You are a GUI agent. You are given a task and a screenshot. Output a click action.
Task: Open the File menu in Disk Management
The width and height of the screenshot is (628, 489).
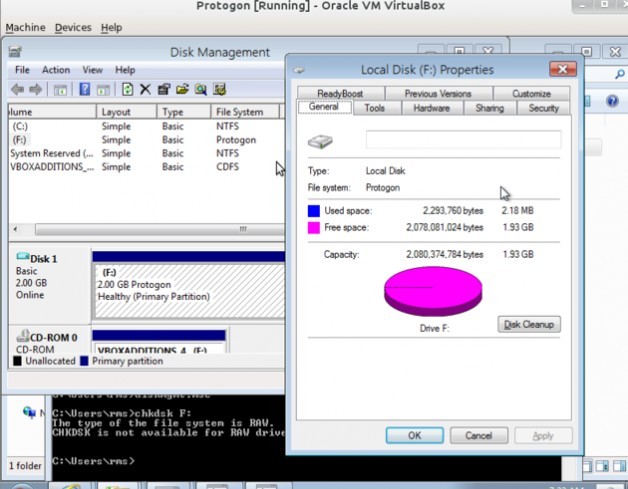tap(22, 70)
